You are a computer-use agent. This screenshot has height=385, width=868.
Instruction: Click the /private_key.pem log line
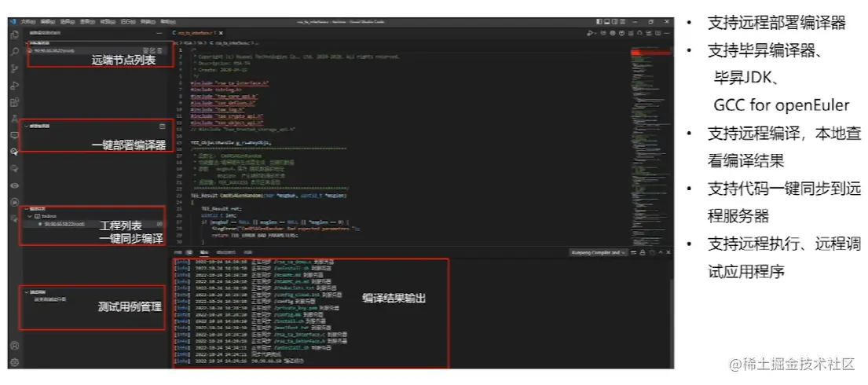pyautogui.click(x=257, y=308)
